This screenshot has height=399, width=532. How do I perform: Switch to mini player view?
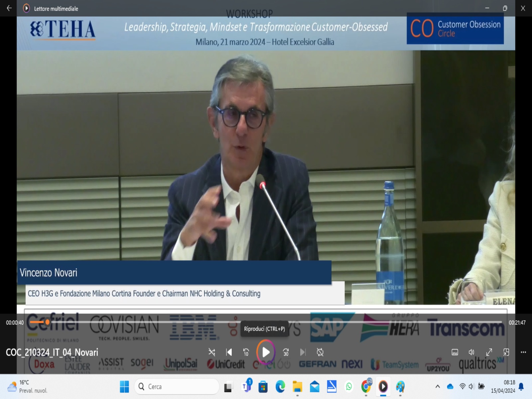point(506,352)
